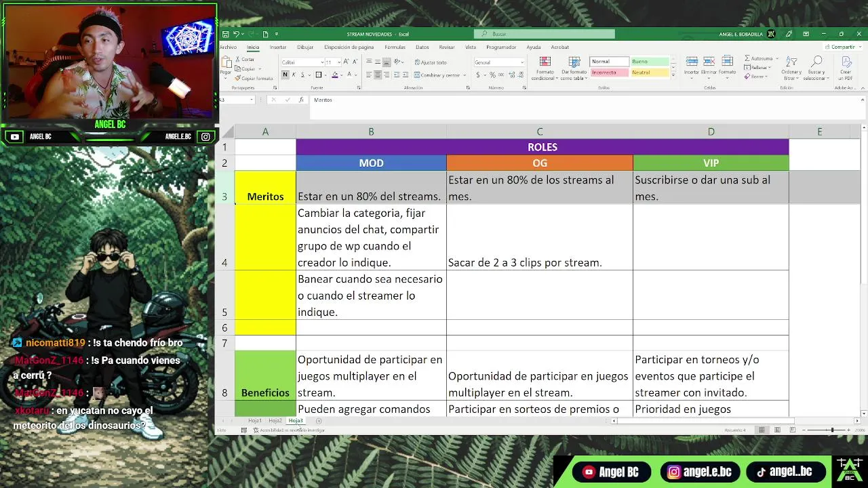Switch to Fórmulas ribbon tab
Image resolution: width=868 pixels, height=488 pixels.
click(395, 47)
